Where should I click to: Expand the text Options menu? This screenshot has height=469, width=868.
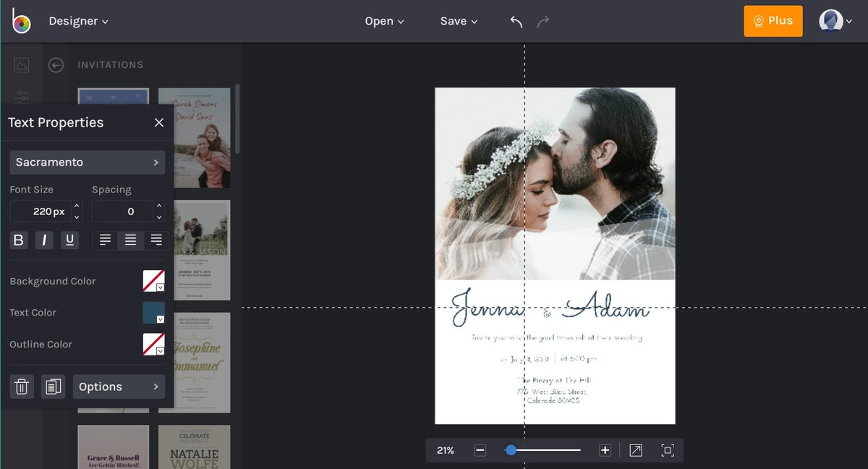coord(119,386)
